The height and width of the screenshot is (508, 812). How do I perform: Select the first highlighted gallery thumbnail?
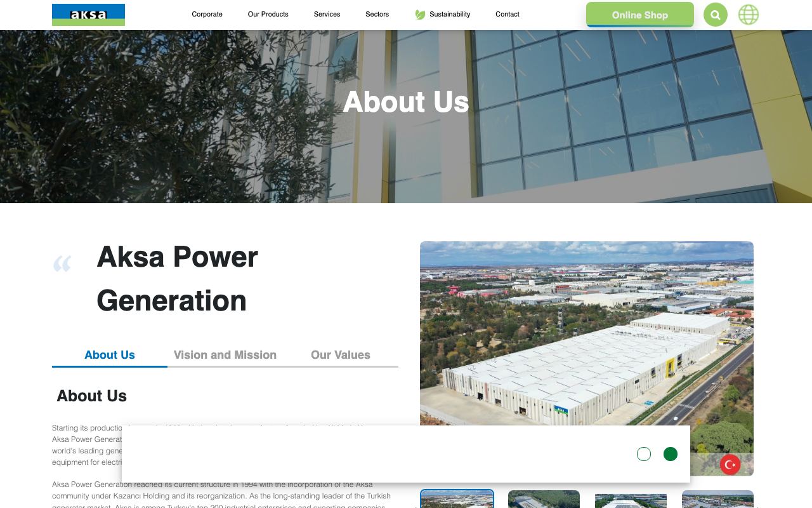point(457,499)
